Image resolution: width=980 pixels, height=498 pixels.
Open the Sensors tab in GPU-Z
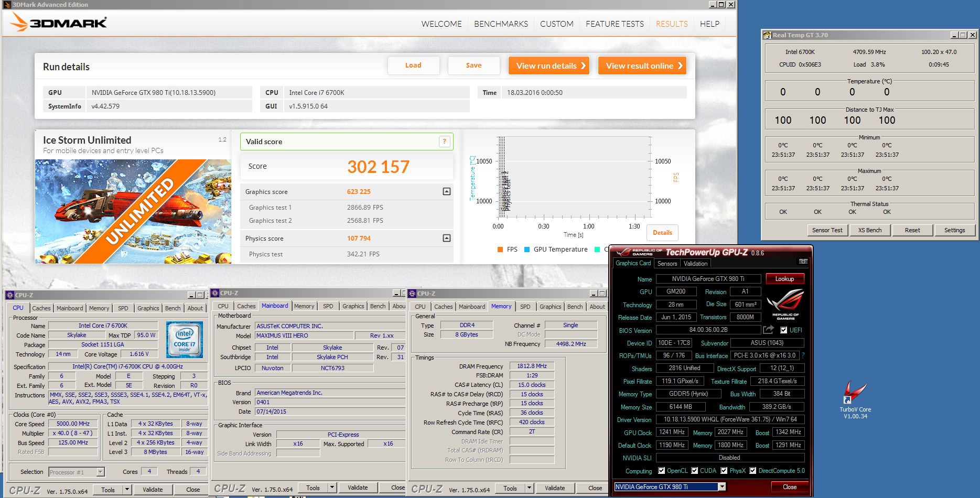(667, 264)
